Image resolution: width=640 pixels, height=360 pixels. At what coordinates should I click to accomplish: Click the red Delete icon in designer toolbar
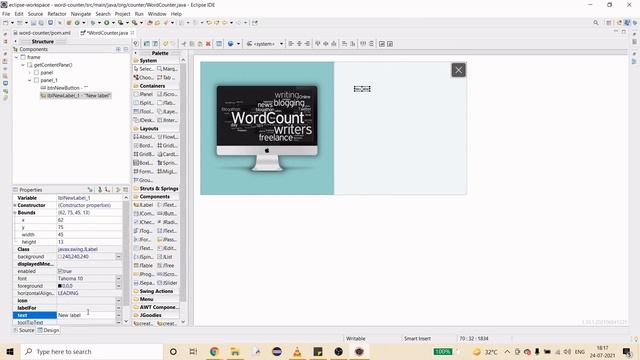tap(208, 44)
